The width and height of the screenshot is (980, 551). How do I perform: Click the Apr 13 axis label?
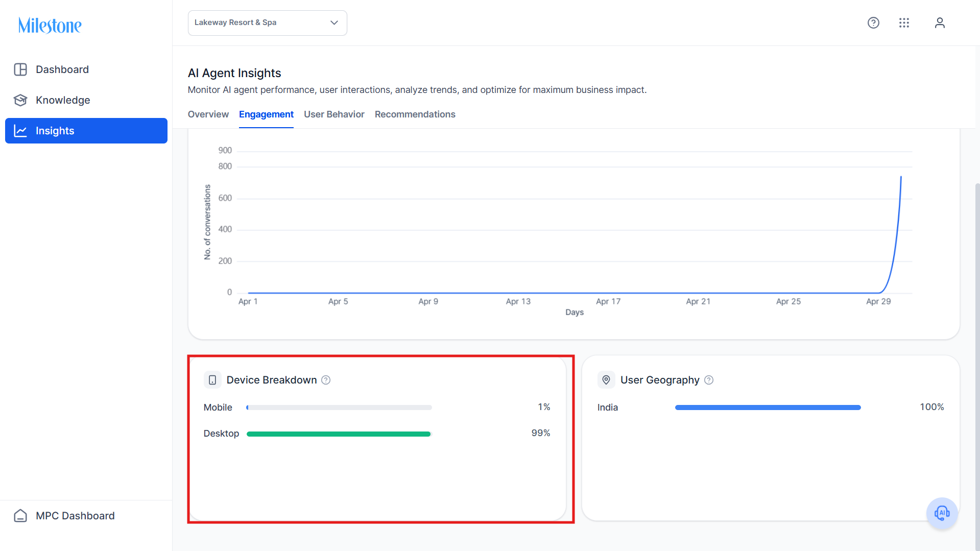tap(518, 301)
